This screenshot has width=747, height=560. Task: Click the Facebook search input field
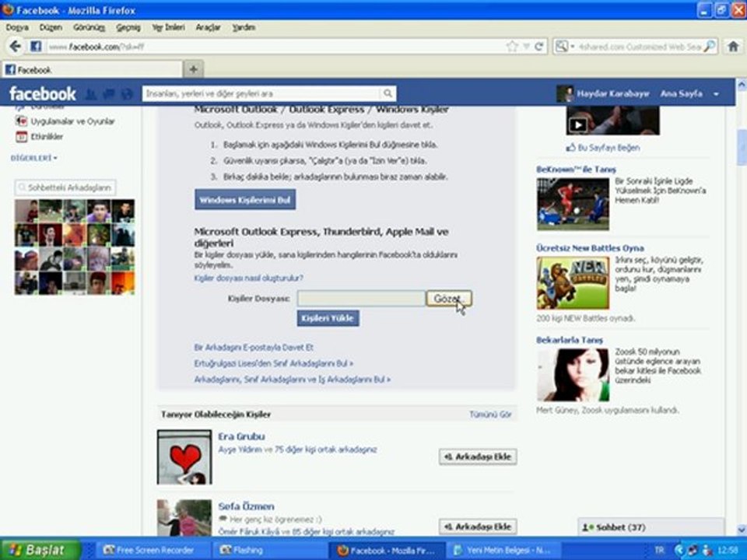(262, 93)
